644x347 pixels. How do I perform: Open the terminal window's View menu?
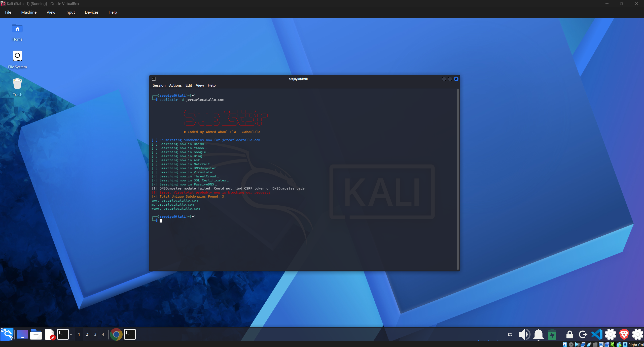(x=200, y=85)
